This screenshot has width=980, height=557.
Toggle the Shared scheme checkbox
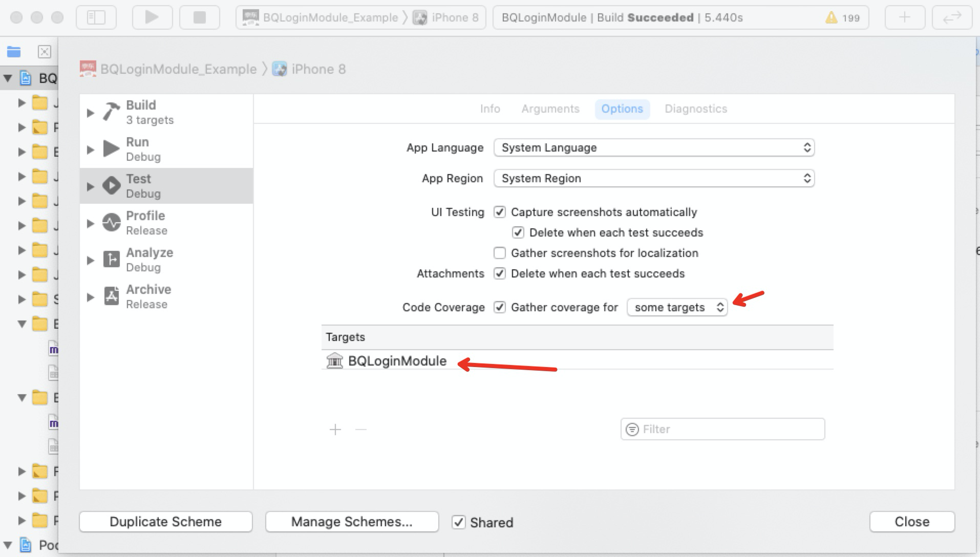click(459, 522)
